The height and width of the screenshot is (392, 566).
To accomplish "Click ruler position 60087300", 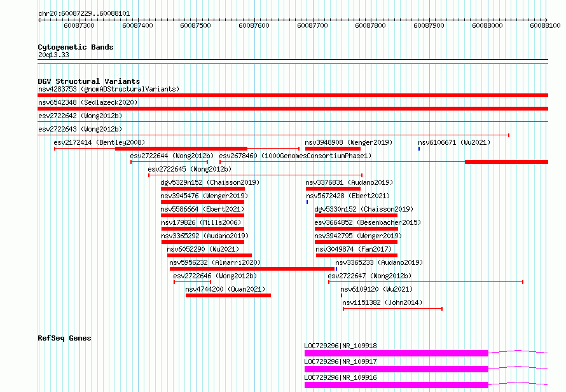I will pos(79,25).
